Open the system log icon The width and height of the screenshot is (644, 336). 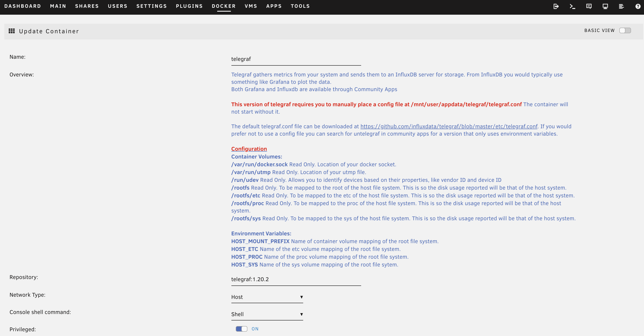coord(621,6)
